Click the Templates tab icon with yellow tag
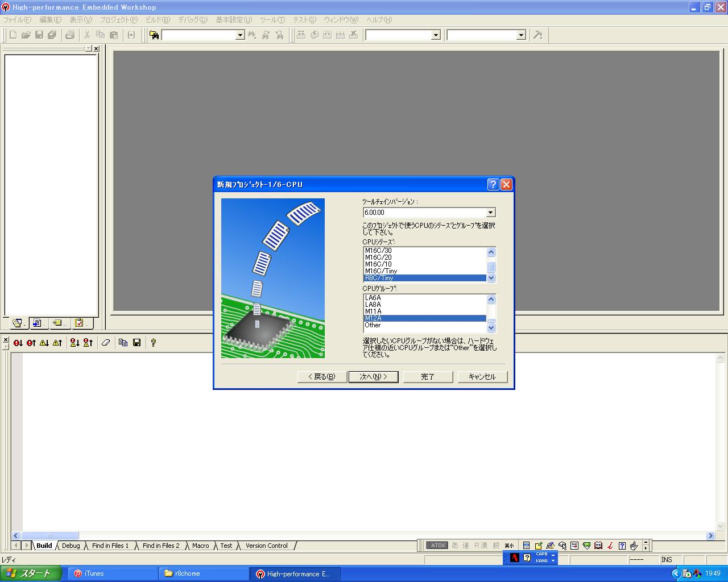 (x=58, y=323)
